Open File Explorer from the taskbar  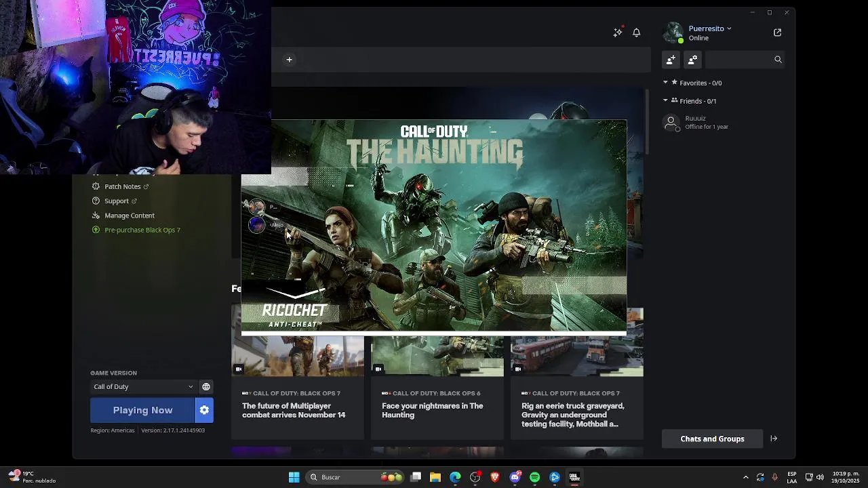click(x=435, y=477)
